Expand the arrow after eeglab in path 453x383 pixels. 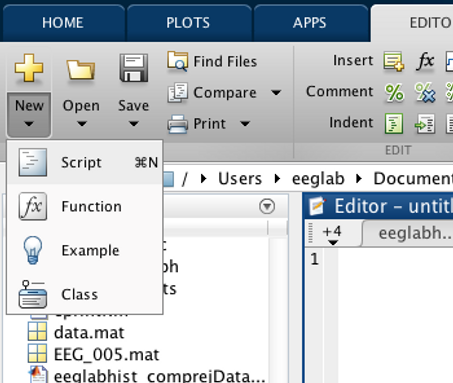coord(359,179)
